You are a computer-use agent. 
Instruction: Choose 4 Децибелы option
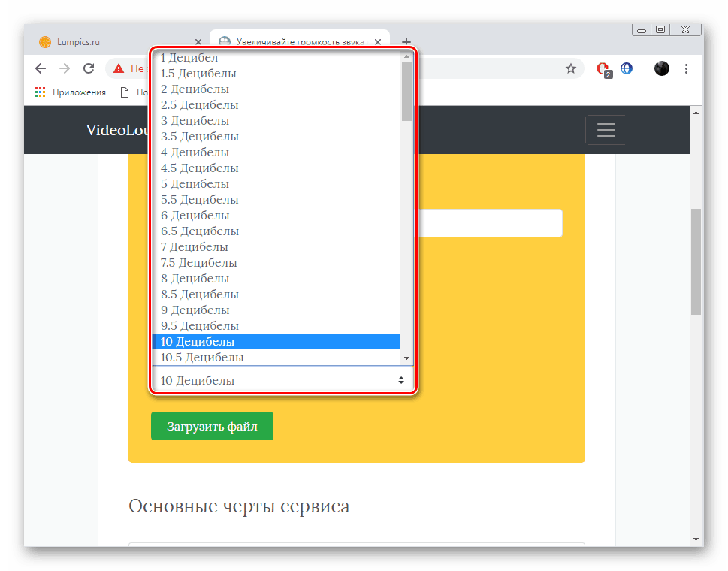coord(276,153)
